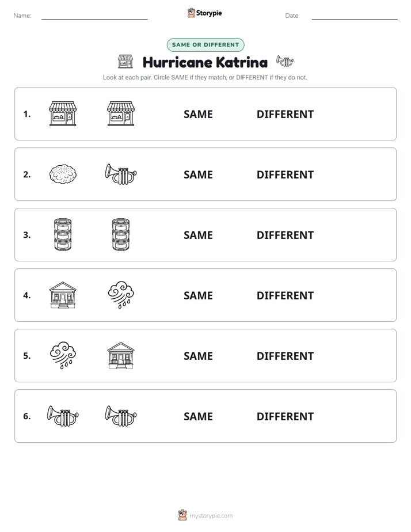This screenshot has height=532, width=411.
Task: Select SAME for pair 1
Action: [x=198, y=115]
